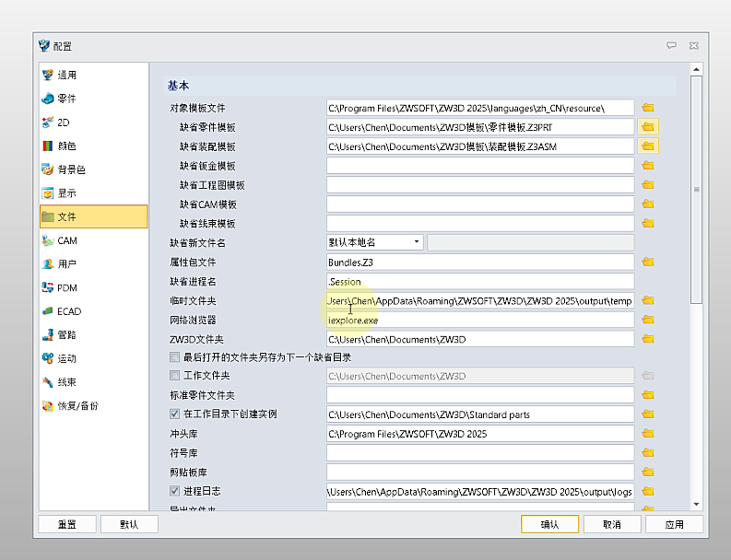Switch to the 颜色 settings category
731x560 pixels.
[x=66, y=146]
